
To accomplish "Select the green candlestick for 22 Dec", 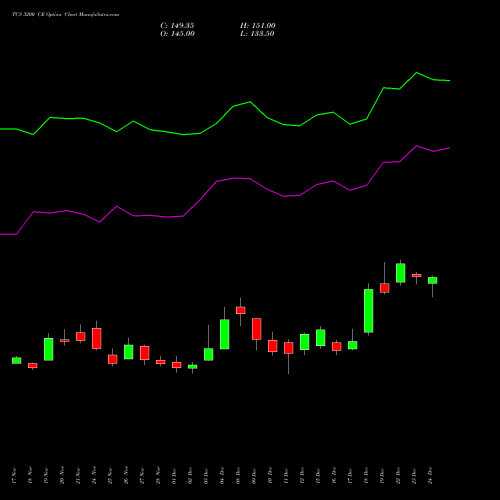I will click(401, 273).
